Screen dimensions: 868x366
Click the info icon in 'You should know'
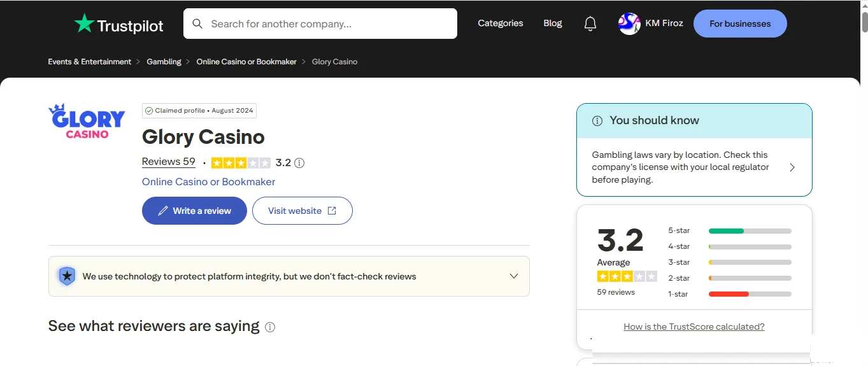pyautogui.click(x=597, y=121)
